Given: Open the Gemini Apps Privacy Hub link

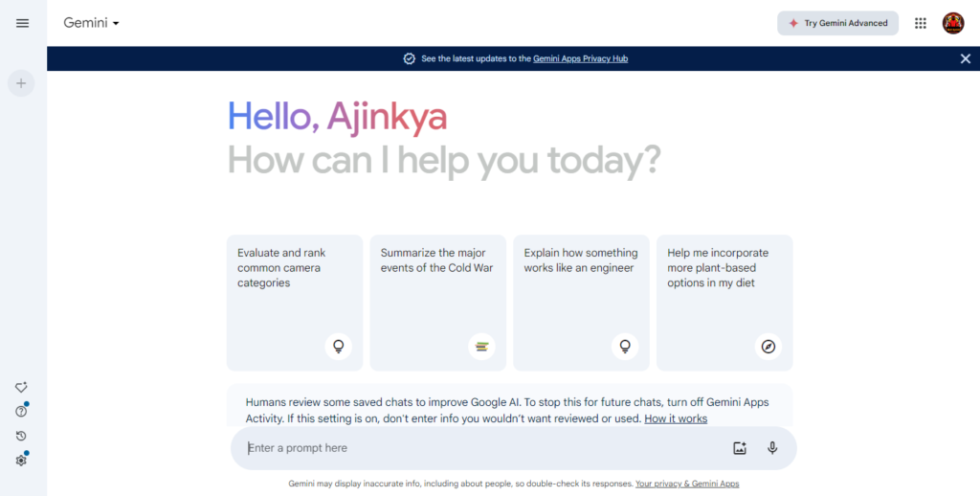Looking at the screenshot, I should (580, 58).
